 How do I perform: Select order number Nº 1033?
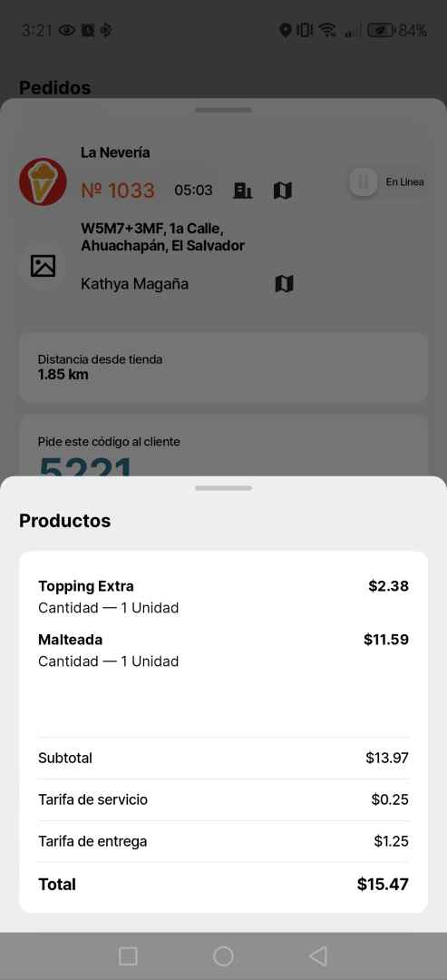(x=118, y=190)
